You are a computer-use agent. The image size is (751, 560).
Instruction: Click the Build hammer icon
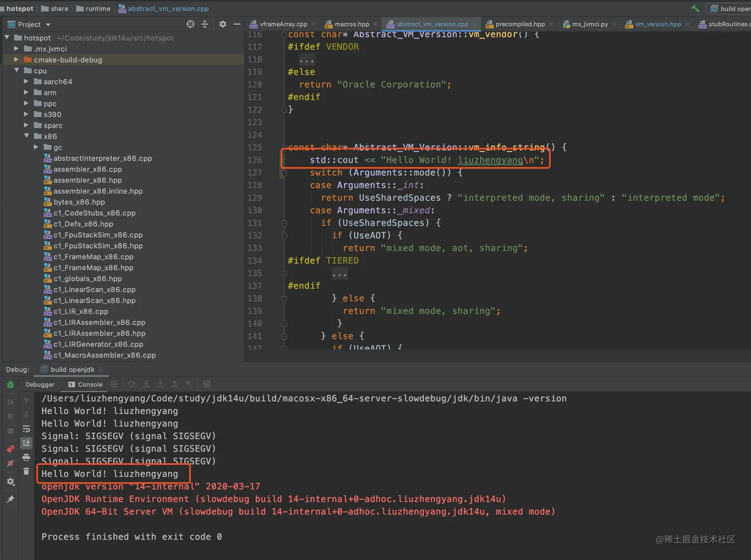pyautogui.click(x=695, y=8)
